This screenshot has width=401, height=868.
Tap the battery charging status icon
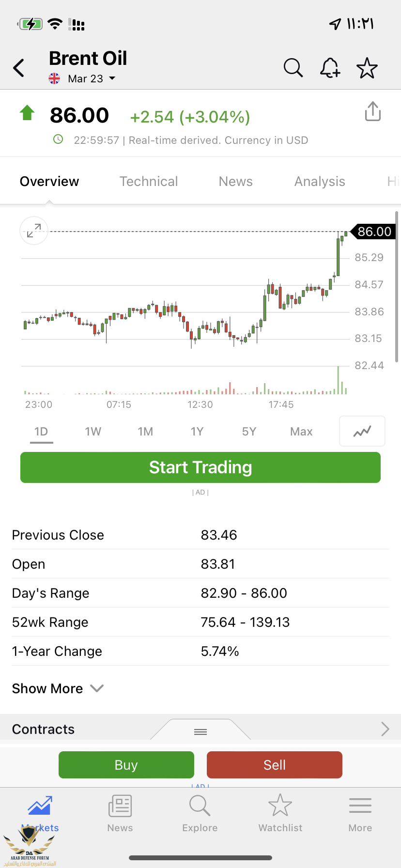pos(30,23)
